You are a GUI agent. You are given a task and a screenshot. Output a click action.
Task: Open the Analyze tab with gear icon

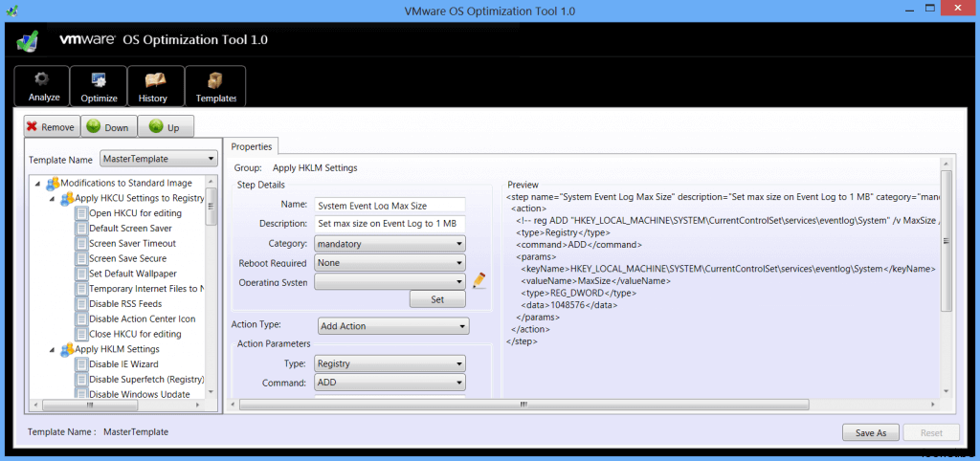pos(42,86)
